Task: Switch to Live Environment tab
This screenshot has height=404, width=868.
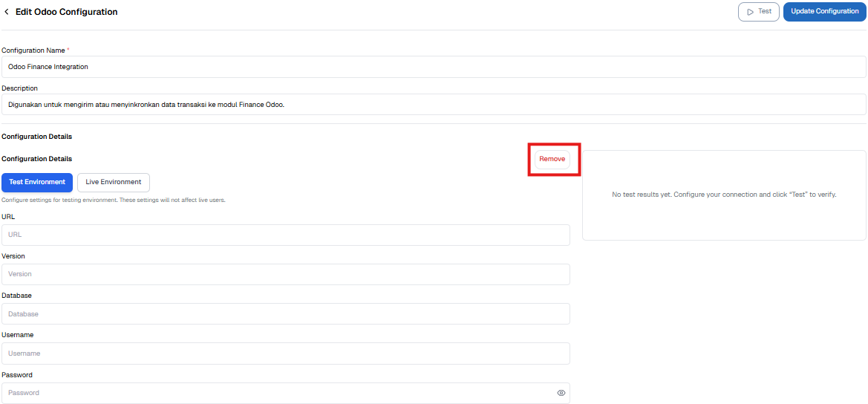Action: click(114, 182)
